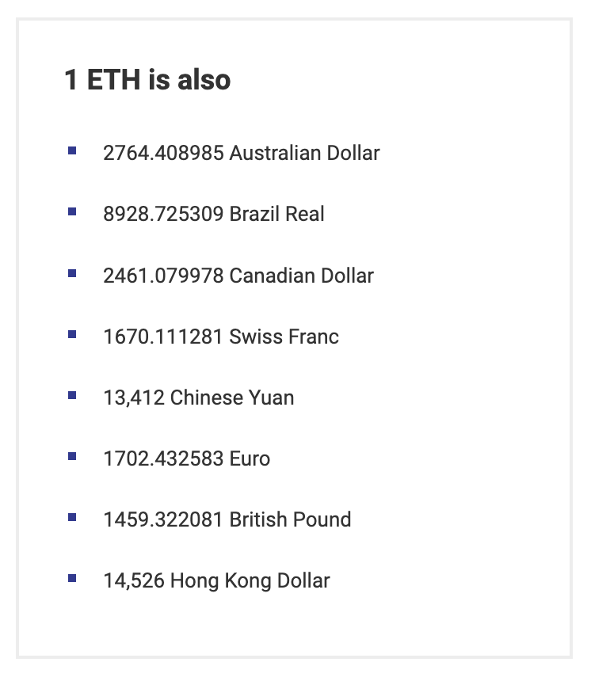Open the Hong Kong Dollar label
The width and height of the screenshot is (591, 700).
(250, 580)
